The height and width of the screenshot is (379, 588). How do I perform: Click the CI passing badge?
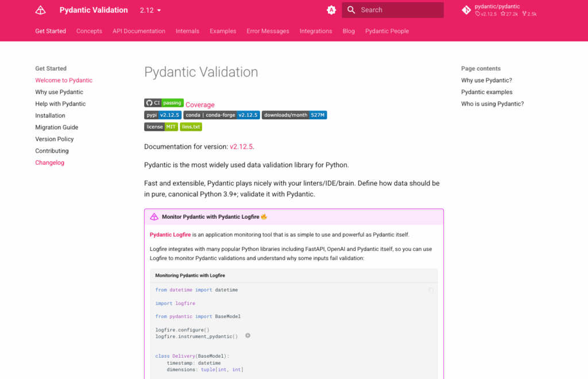pos(164,103)
